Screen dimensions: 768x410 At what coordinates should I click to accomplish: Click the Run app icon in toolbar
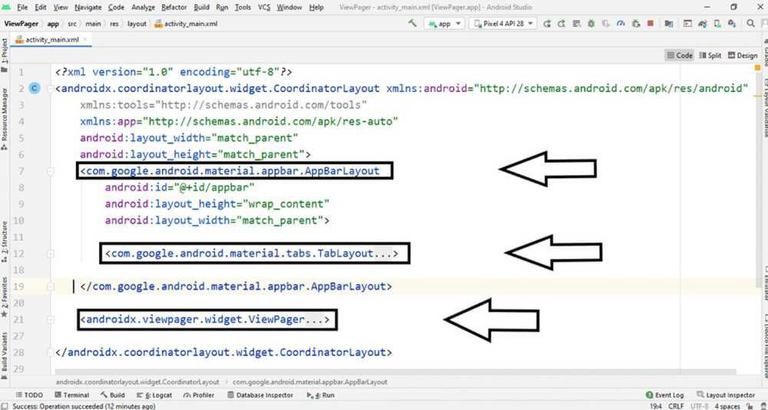547,24
